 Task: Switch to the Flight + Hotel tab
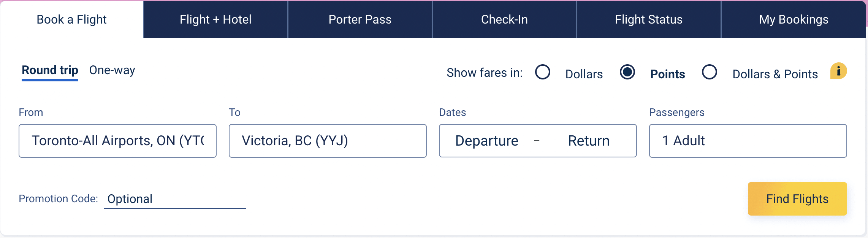tap(215, 19)
